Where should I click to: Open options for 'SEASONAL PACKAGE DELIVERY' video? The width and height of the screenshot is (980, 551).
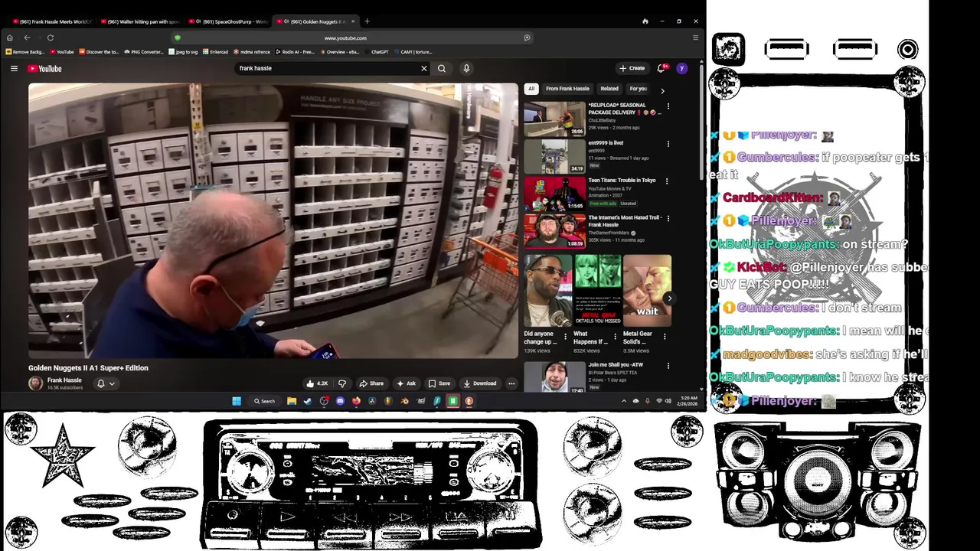click(668, 106)
